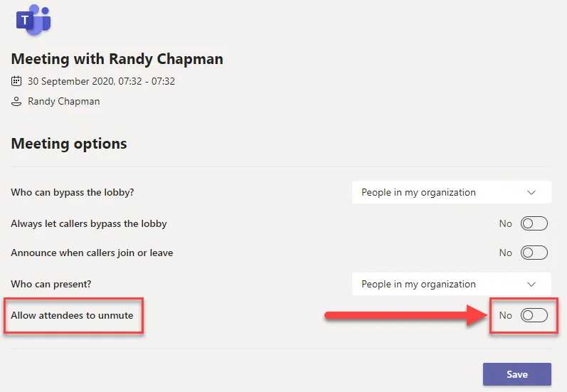Expand the chevron on the Who can present dropdown
Screen dimensions: 567x392
coord(531,284)
